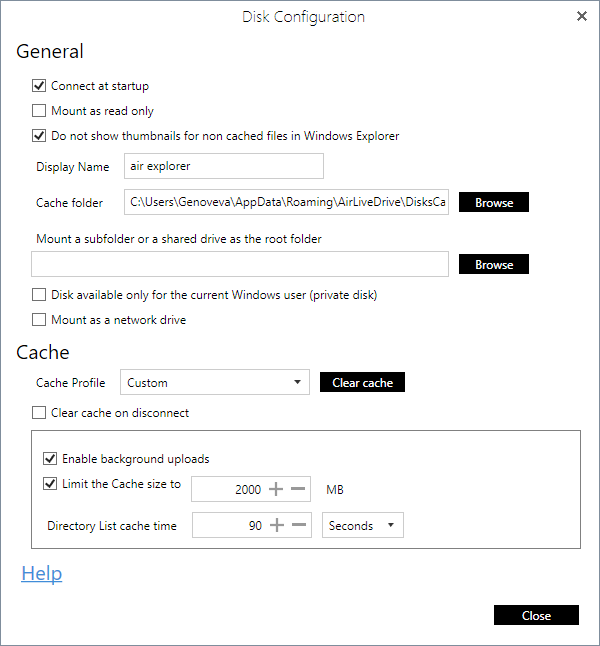Increase cache size limit with plus icon
The image size is (600, 646).
(x=276, y=489)
